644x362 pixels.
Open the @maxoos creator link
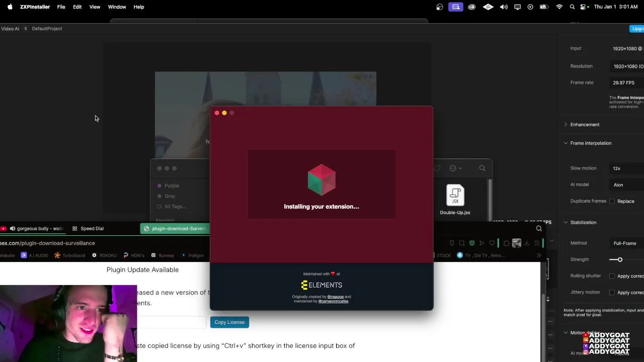coord(335,297)
